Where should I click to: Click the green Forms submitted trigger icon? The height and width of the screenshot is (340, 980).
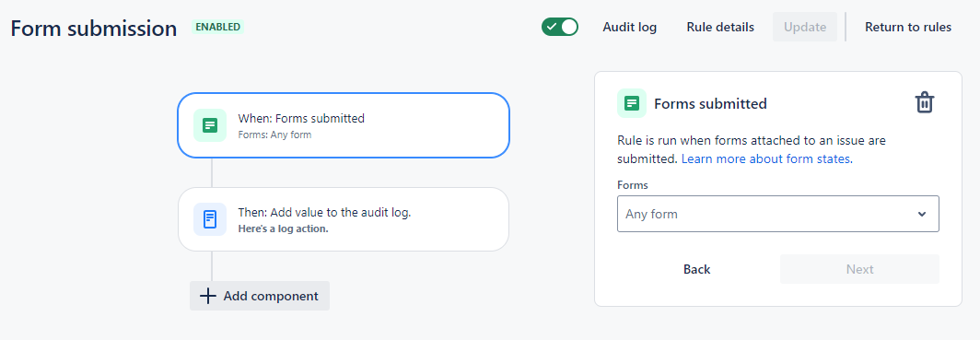pyautogui.click(x=209, y=125)
